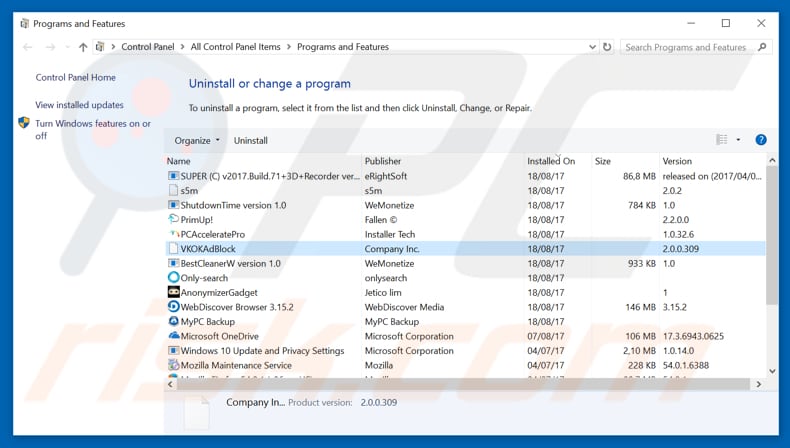Click the vertical scrollbar down arrow
Screen dimensions: 790x448
point(772,371)
